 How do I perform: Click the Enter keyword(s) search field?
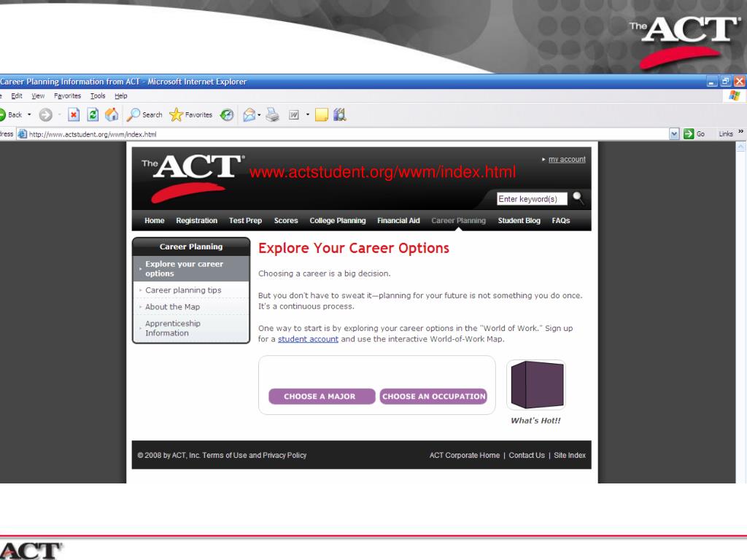coord(532,198)
